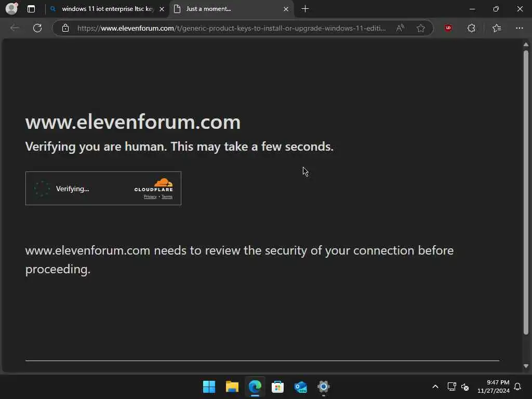This screenshot has height=399, width=532.
Task: Add this page to favorites star
Action: [x=421, y=28]
